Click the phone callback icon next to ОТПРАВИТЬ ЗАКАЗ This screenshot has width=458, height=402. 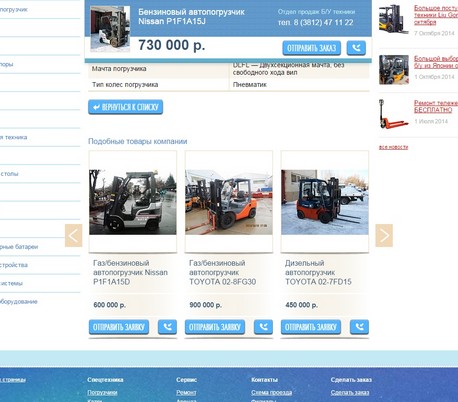356,48
